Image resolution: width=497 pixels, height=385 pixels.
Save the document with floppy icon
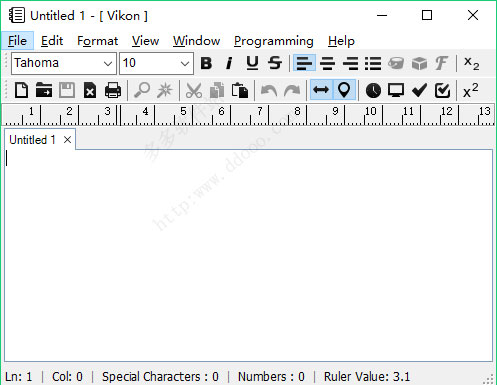[67, 90]
